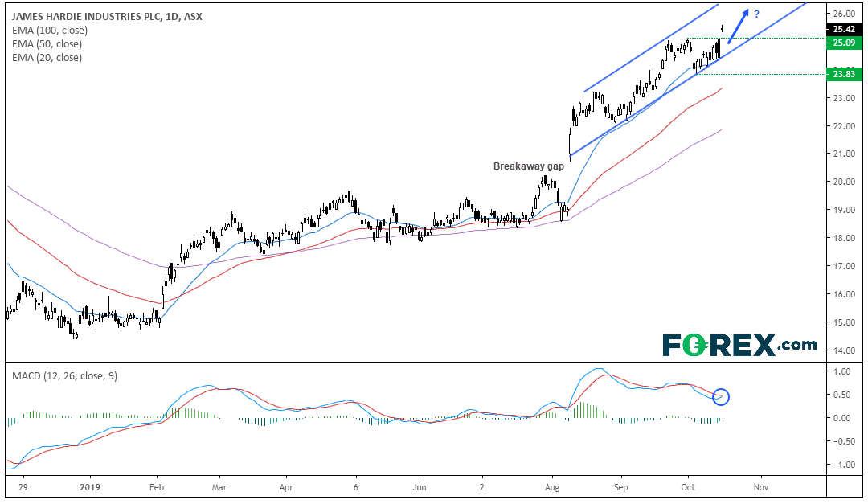
Task: Select the EMA (50, close) indicator label
Action: 47,44
